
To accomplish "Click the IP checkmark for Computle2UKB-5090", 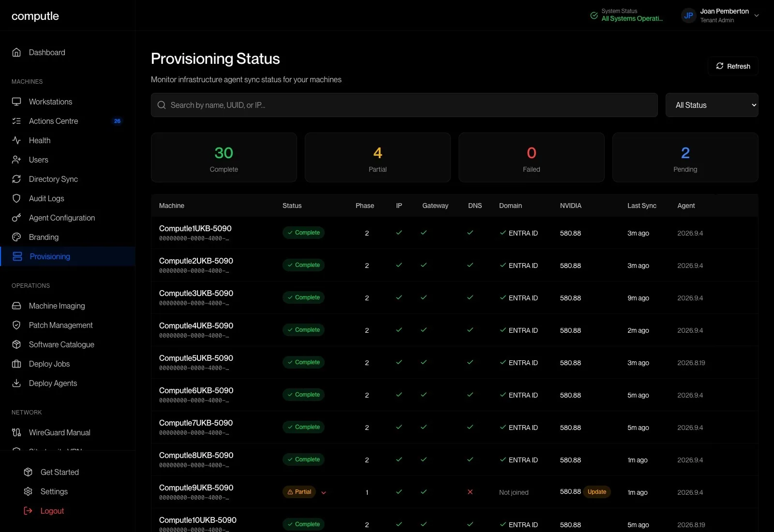I will 399,265.
